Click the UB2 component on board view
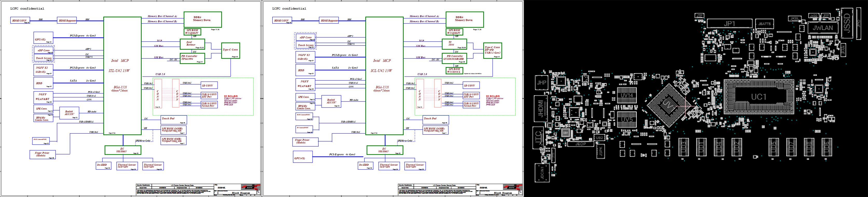This screenshot has width=868, height=197. (x=600, y=137)
